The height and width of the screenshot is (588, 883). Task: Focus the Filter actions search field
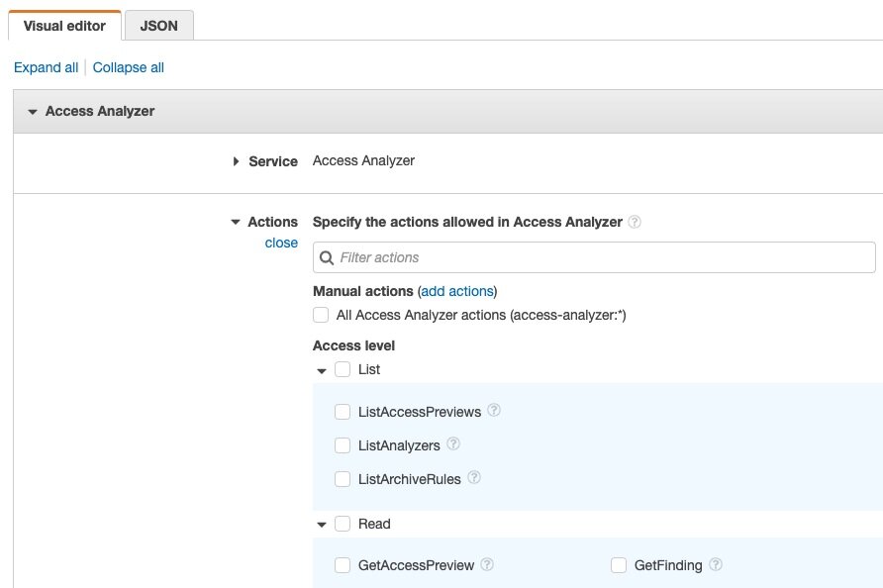click(594, 257)
